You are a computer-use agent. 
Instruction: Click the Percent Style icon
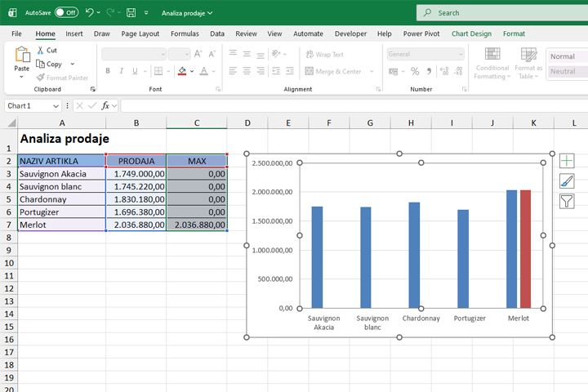tap(415, 71)
